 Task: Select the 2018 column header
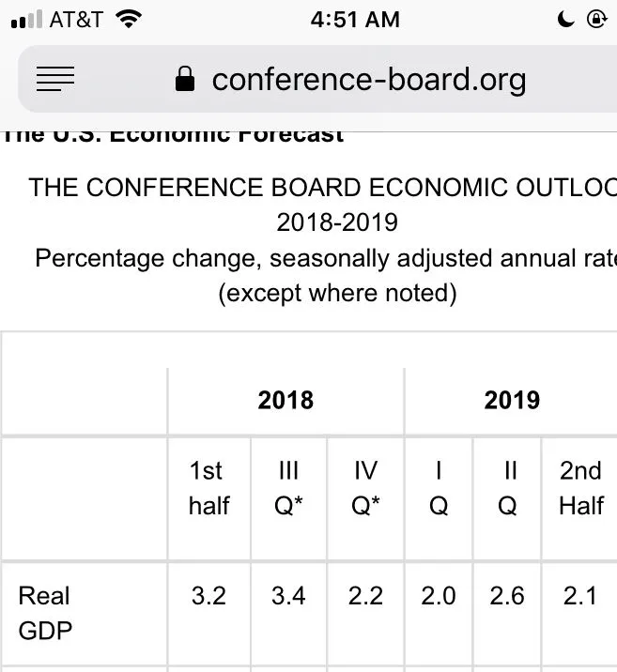click(285, 401)
